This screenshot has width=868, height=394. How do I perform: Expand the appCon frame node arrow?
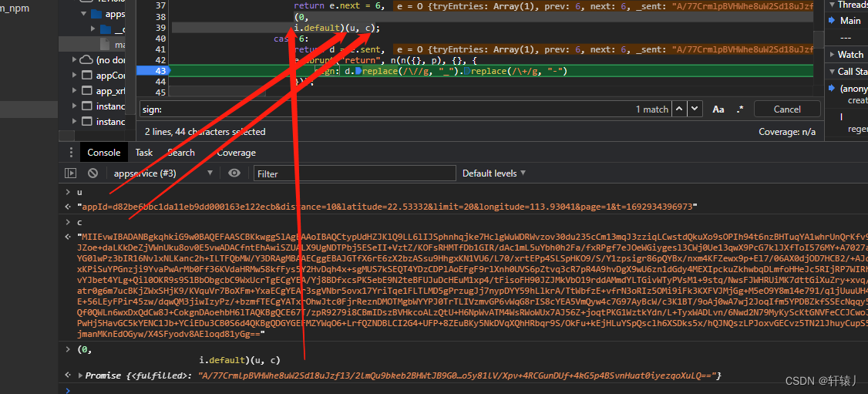coord(75,75)
